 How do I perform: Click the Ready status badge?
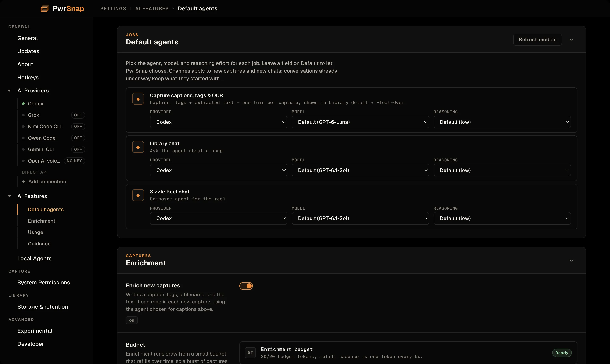pos(562,353)
